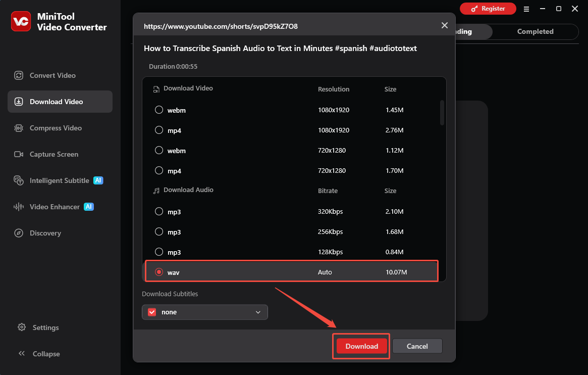The width and height of the screenshot is (588, 375).
Task: Click the Bitrate column header
Action: pos(328,191)
